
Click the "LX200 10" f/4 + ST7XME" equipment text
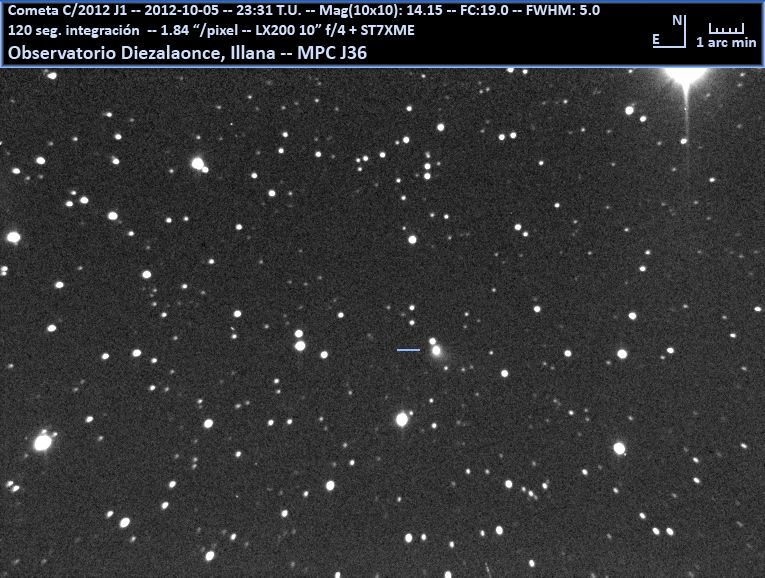[335, 30]
